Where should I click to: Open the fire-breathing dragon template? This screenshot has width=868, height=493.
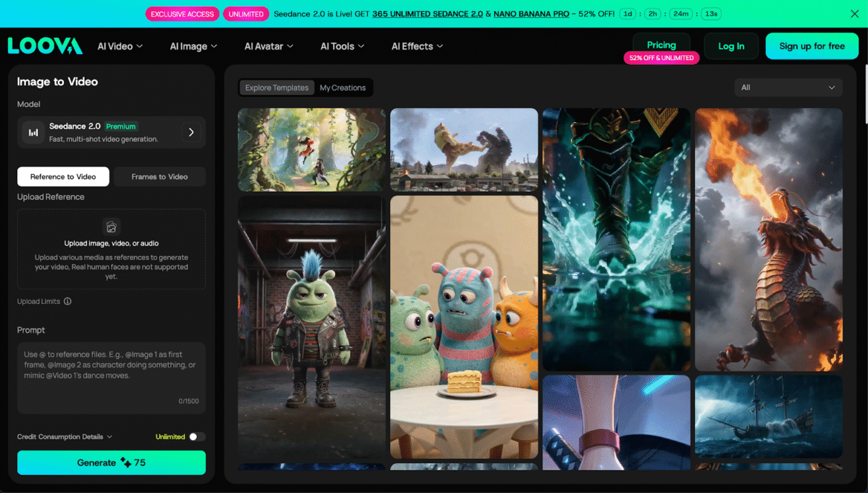tap(769, 239)
